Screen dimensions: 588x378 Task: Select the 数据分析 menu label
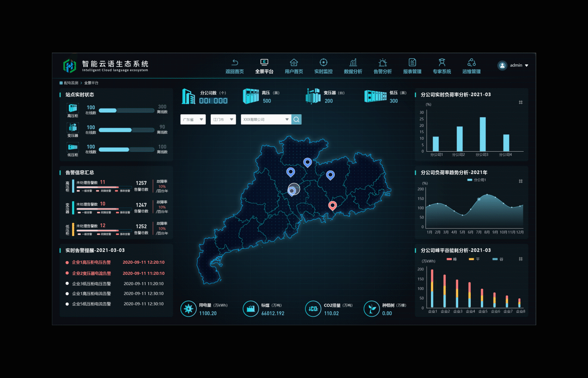click(353, 72)
